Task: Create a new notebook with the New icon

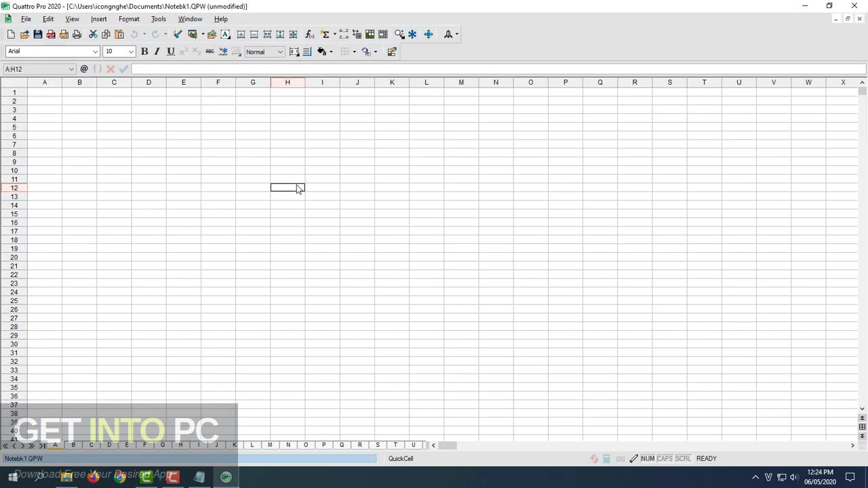Action: click(x=11, y=35)
